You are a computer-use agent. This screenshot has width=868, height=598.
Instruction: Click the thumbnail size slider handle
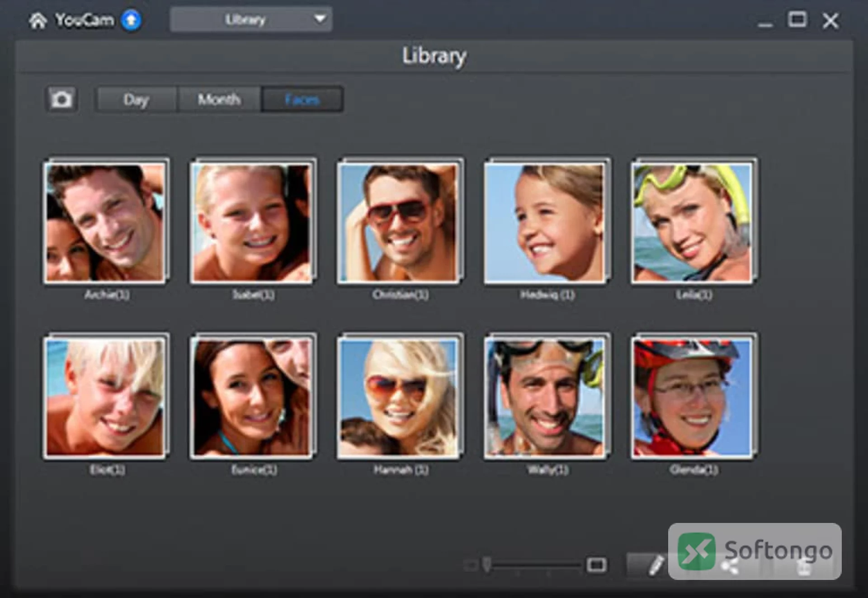coord(487,564)
